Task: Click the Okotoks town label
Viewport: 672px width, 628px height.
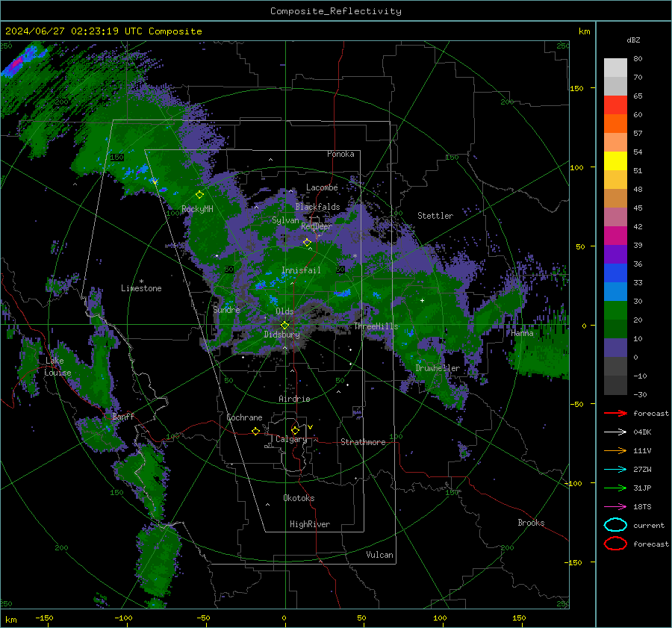Action: pos(299,498)
